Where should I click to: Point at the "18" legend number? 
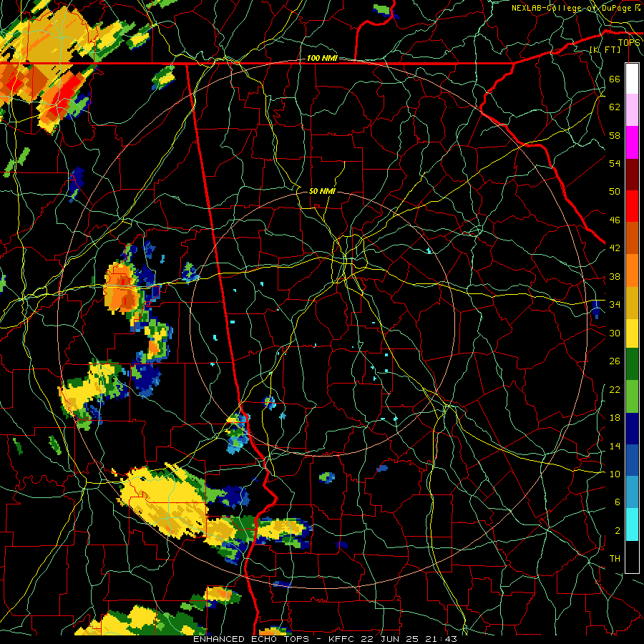point(615,418)
